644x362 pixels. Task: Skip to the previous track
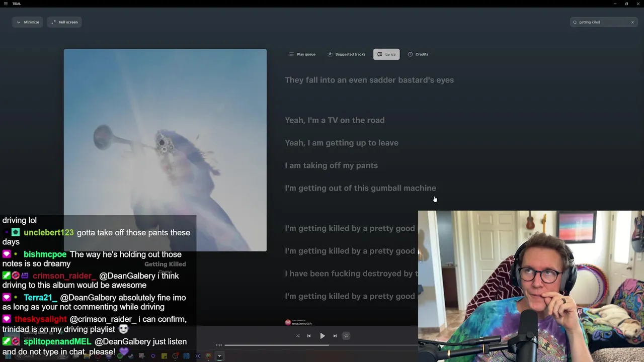pos(309,336)
